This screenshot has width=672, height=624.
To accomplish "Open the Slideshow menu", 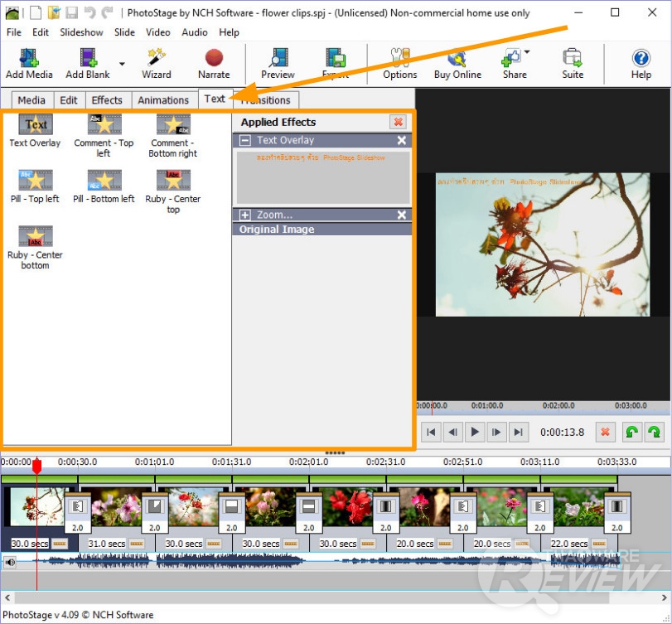I will [x=81, y=32].
